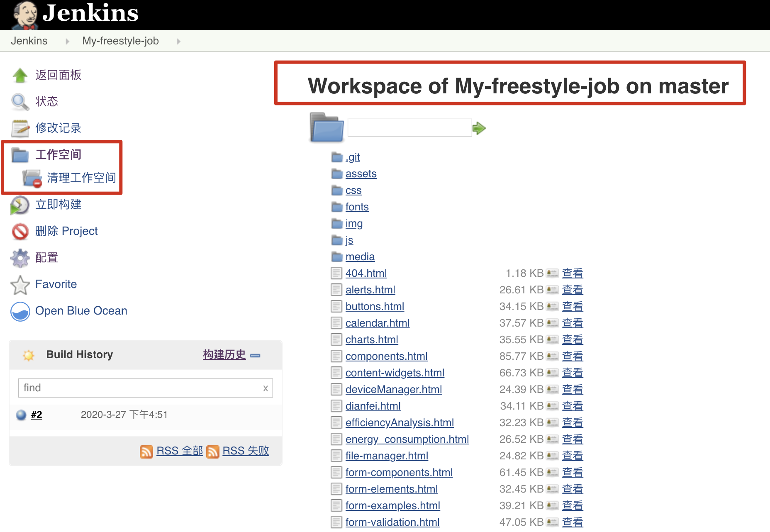Click the 构建历史 trend link
This screenshot has height=532, width=770.
pos(224,354)
